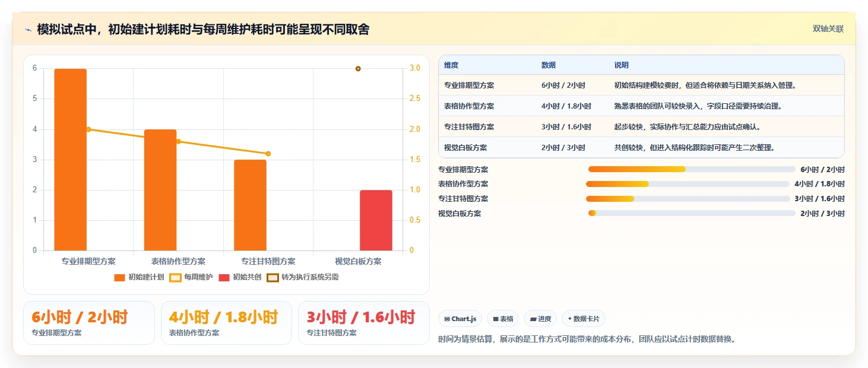
Task: Click x-axis label 表格协作型方案
Action: point(178,261)
